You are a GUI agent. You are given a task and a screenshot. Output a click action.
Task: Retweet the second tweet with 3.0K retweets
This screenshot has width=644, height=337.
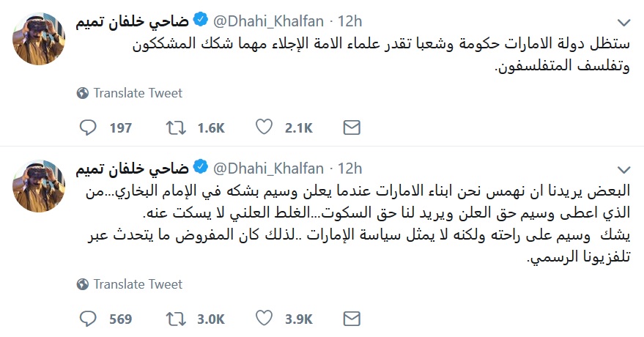176,319
